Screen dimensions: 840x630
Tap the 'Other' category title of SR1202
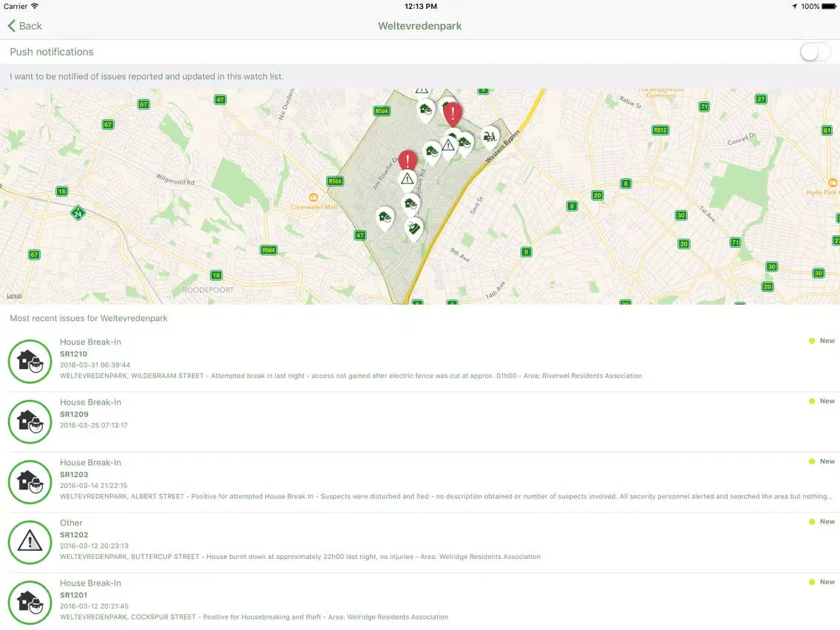click(71, 523)
